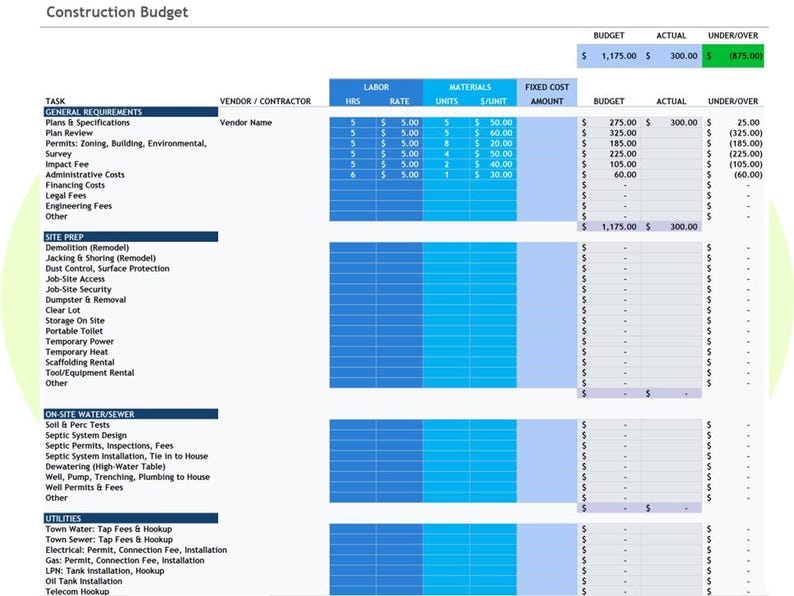Click the $/UNIT column header
The image size is (794, 596).
493,101
